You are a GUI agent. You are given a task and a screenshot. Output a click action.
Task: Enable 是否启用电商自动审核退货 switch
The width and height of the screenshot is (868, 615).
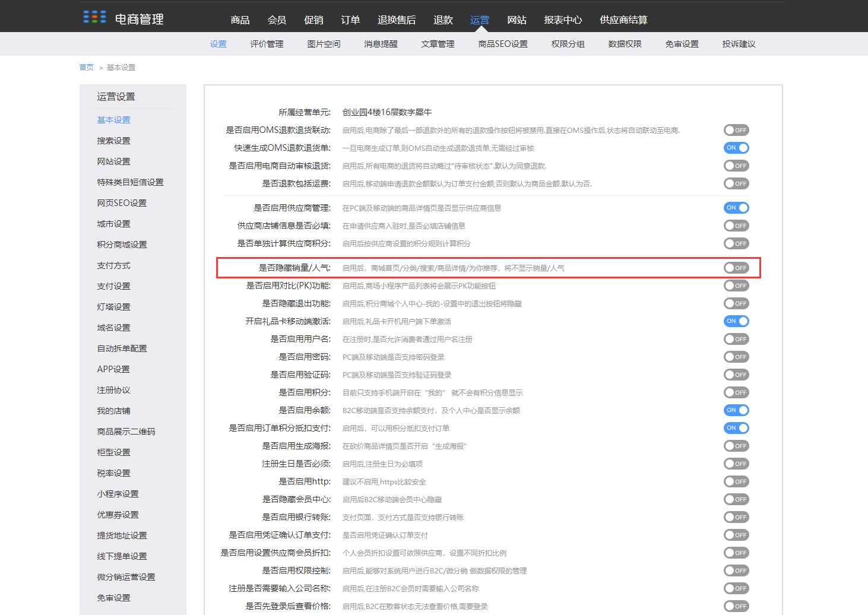click(736, 166)
